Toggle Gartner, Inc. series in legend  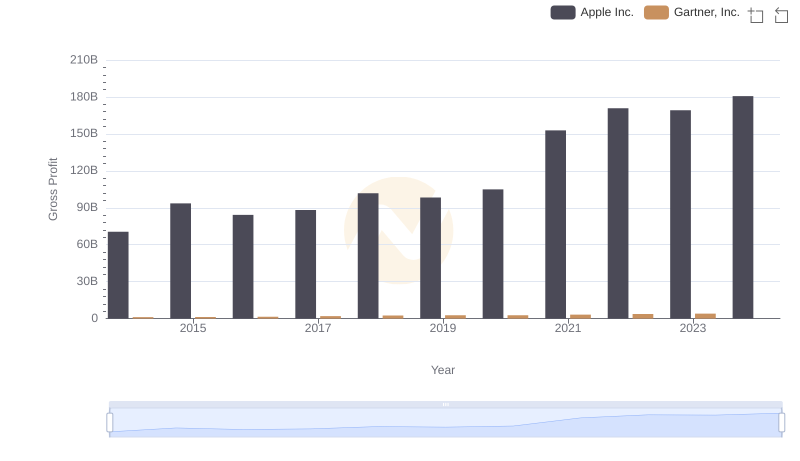tap(691, 12)
